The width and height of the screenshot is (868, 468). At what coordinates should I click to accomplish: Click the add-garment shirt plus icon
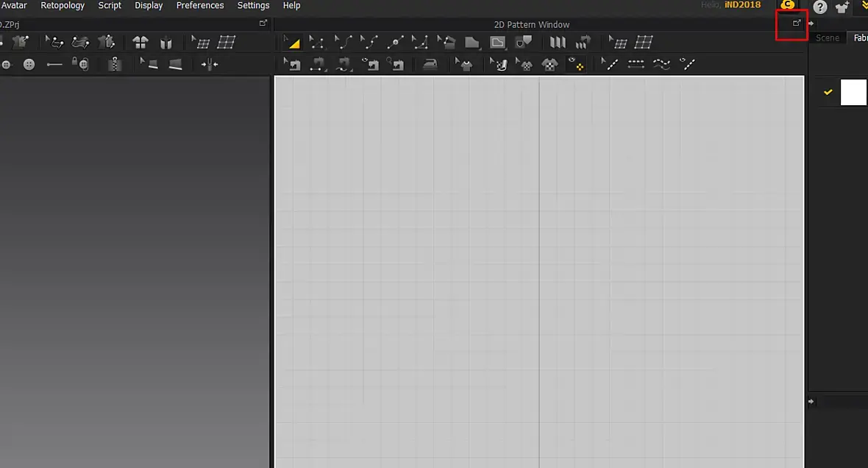842,7
